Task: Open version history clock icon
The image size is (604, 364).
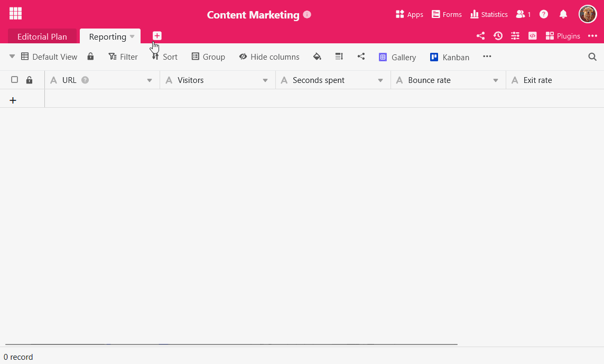Action: tap(498, 36)
